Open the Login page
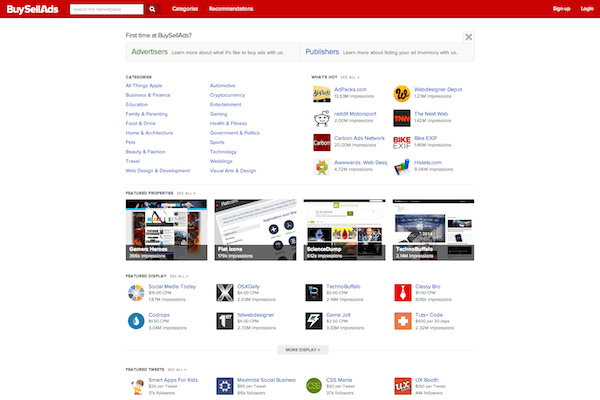The image size is (600, 400). 587,9
